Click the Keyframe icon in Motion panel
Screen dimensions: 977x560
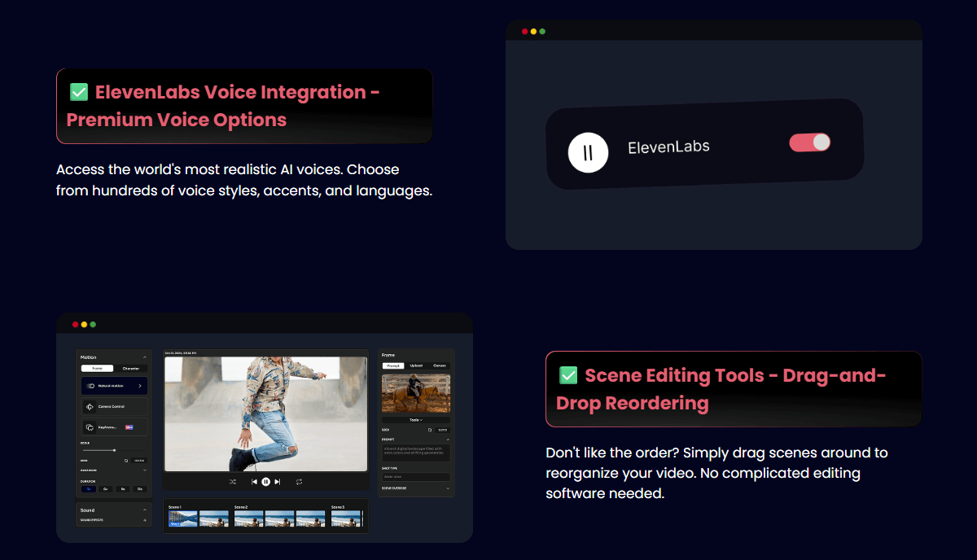point(90,427)
